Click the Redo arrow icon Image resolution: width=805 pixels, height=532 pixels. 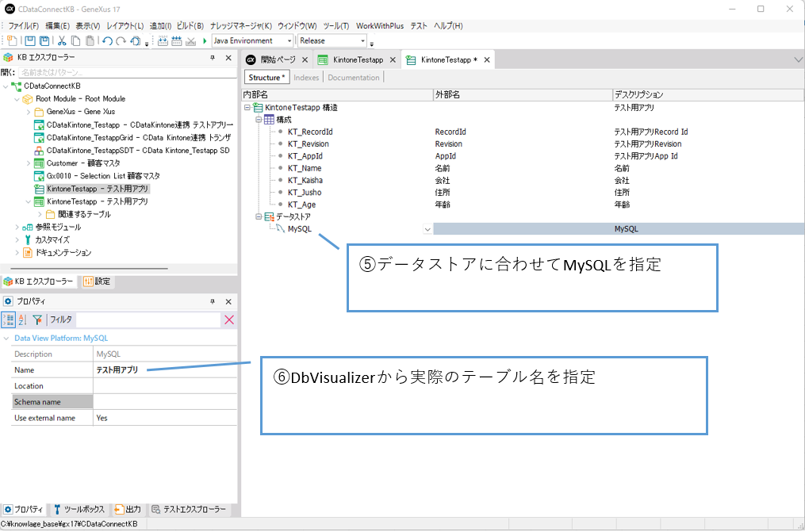click(121, 41)
